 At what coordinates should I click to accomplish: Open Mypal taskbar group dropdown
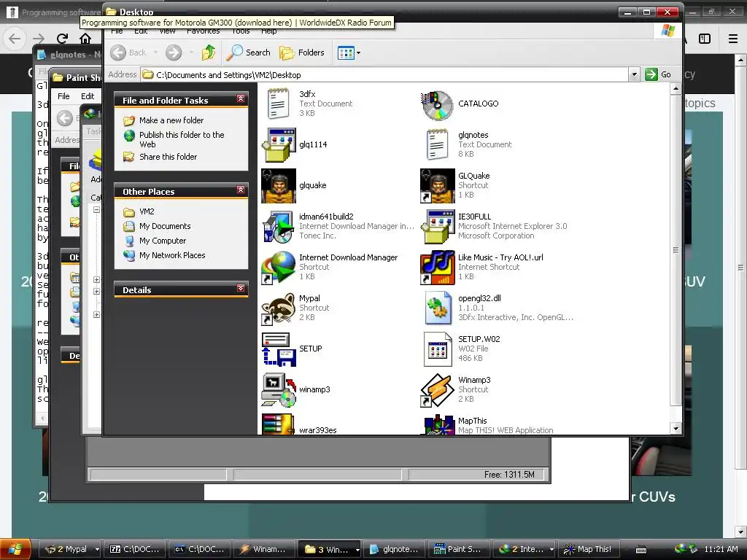[x=97, y=549]
